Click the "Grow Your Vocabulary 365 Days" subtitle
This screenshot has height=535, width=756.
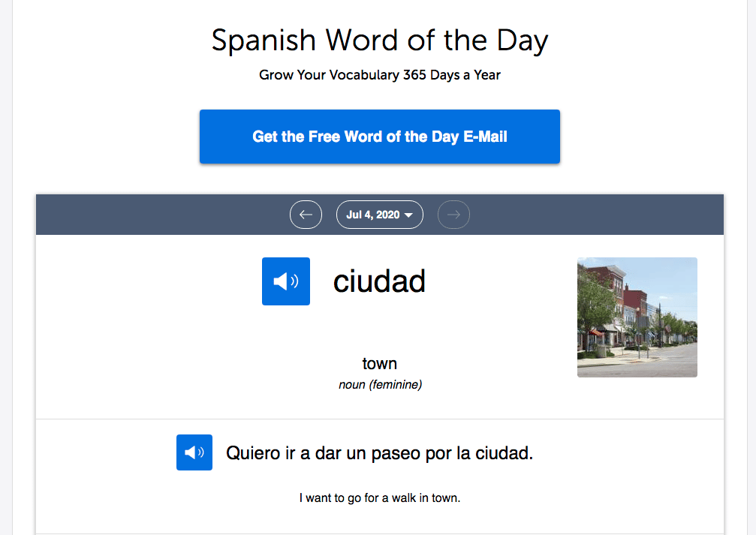coord(379,75)
